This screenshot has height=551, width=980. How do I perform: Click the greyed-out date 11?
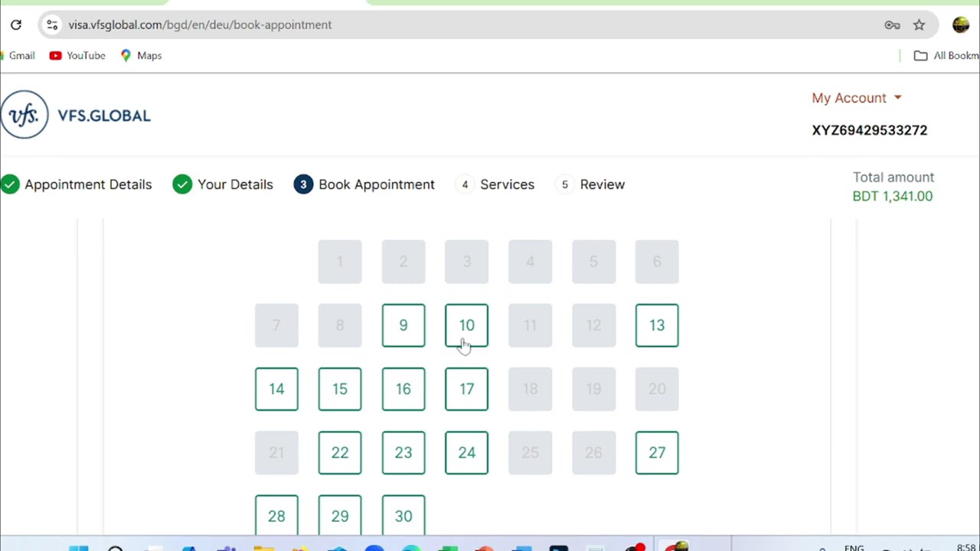[530, 325]
